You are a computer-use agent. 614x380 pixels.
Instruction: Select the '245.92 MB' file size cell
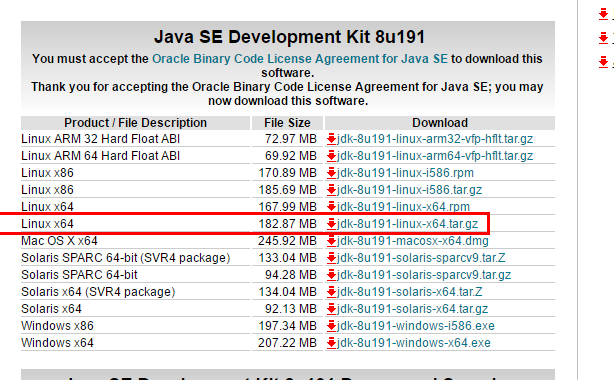point(287,241)
